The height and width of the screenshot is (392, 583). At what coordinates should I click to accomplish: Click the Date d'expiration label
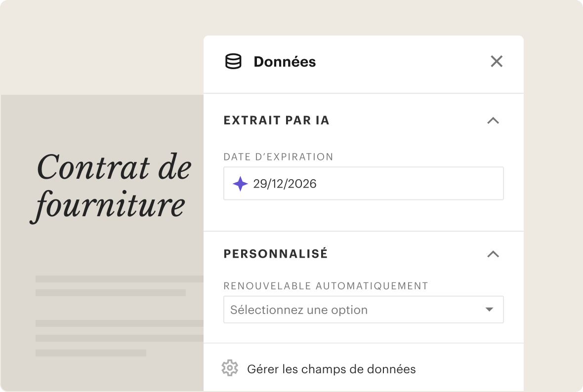tap(278, 157)
